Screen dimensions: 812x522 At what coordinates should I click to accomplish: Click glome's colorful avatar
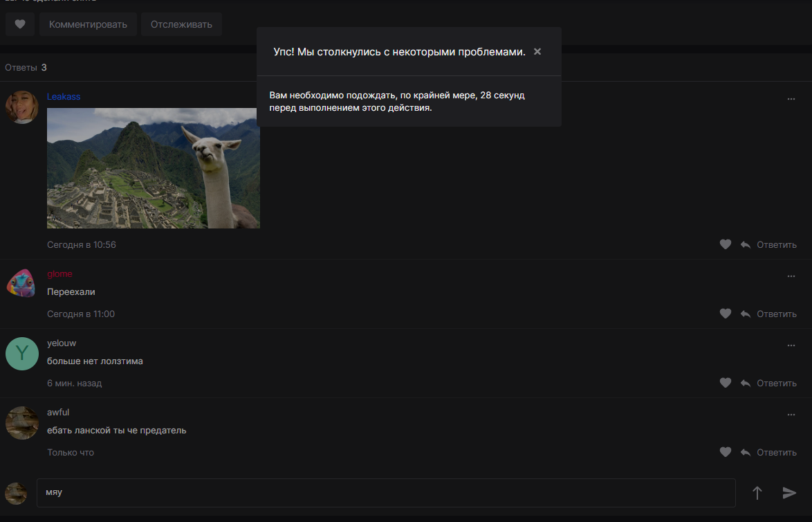tap(21, 283)
